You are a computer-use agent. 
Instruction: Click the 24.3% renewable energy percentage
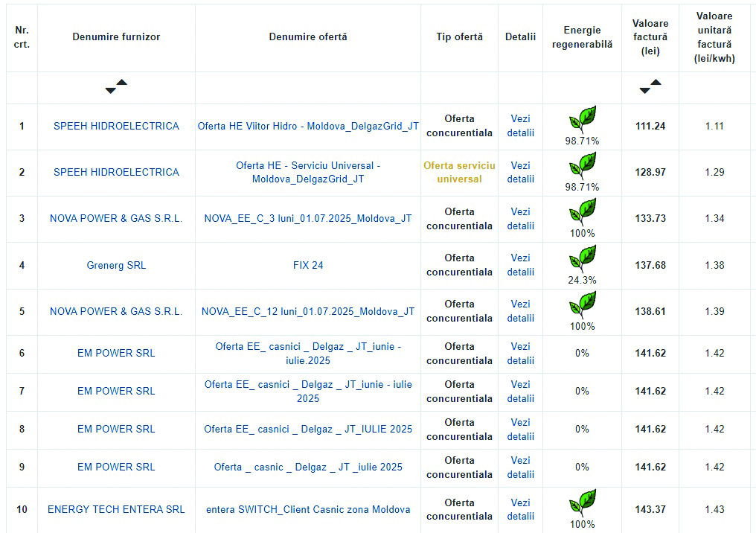pos(583,280)
